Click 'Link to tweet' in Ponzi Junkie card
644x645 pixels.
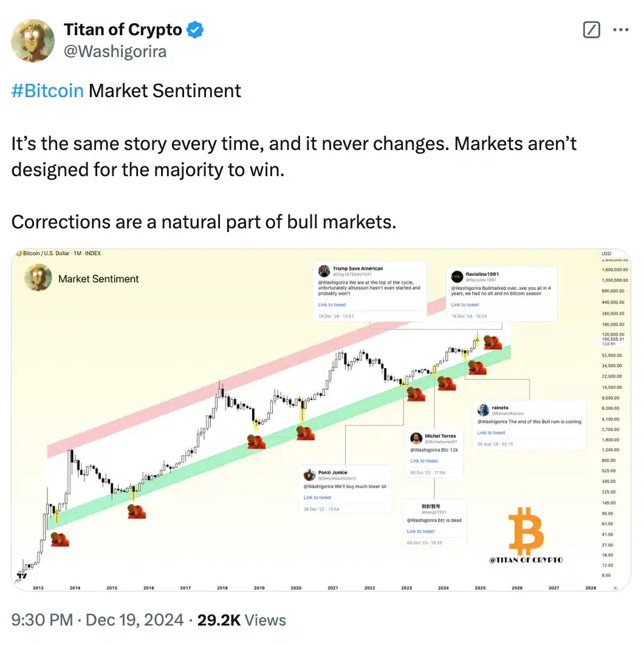[x=317, y=497]
